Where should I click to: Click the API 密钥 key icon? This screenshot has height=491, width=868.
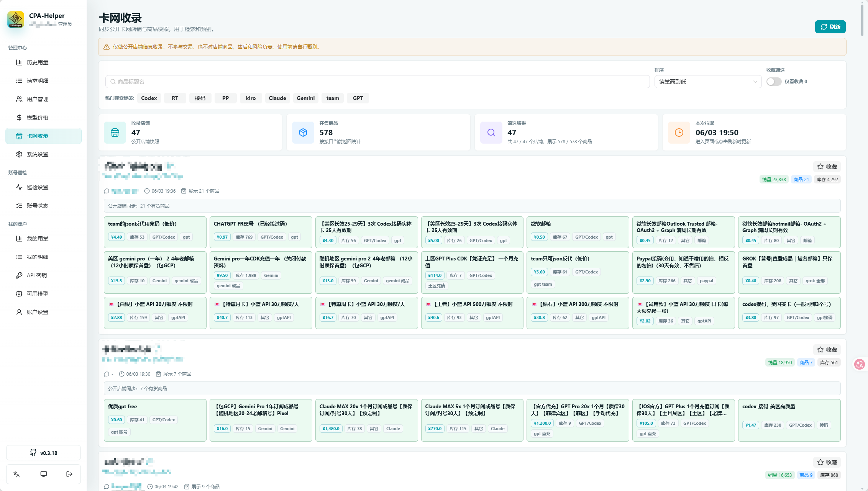coord(19,275)
